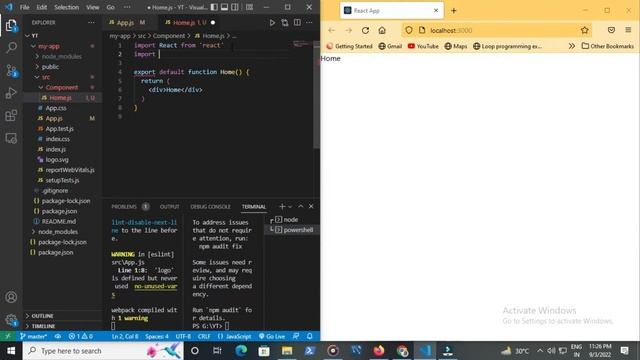
Task: Show more bookmarks in Firefox toolbar
Action: pos(571,46)
